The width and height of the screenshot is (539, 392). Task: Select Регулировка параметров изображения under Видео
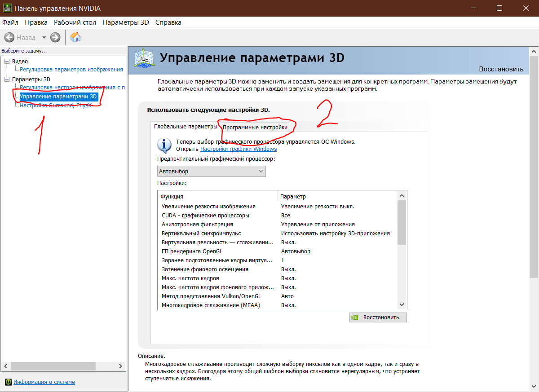(x=71, y=70)
